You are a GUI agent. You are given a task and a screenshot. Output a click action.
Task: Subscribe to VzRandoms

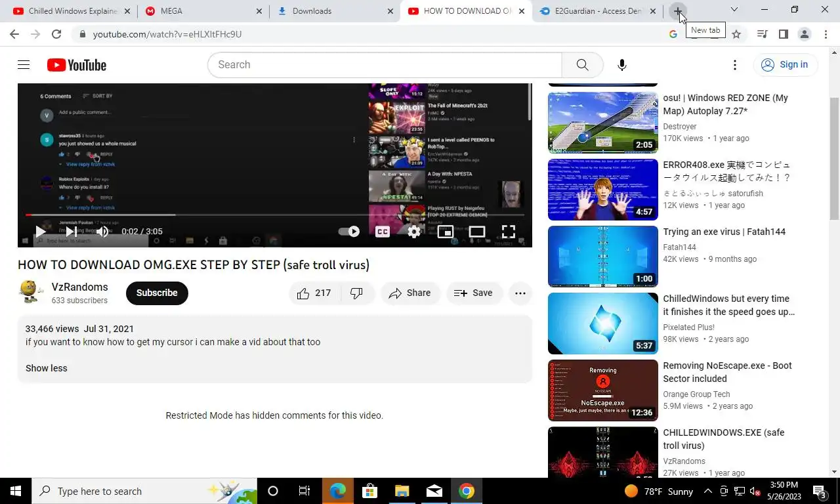[x=157, y=293]
